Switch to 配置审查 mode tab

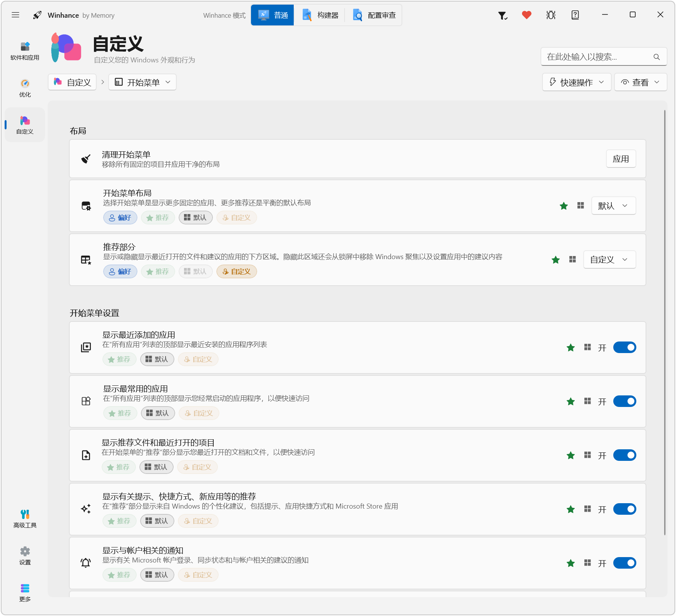coord(374,15)
